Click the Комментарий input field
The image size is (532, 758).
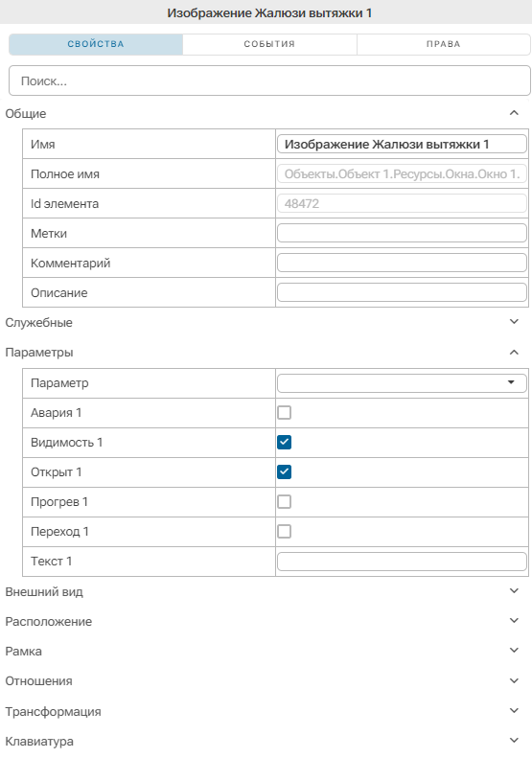(x=402, y=263)
